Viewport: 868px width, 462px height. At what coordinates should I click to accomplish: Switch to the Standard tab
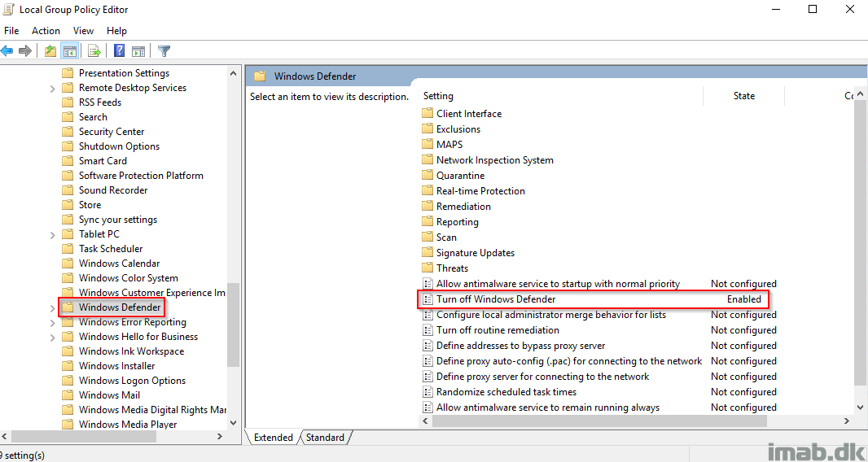coord(325,438)
